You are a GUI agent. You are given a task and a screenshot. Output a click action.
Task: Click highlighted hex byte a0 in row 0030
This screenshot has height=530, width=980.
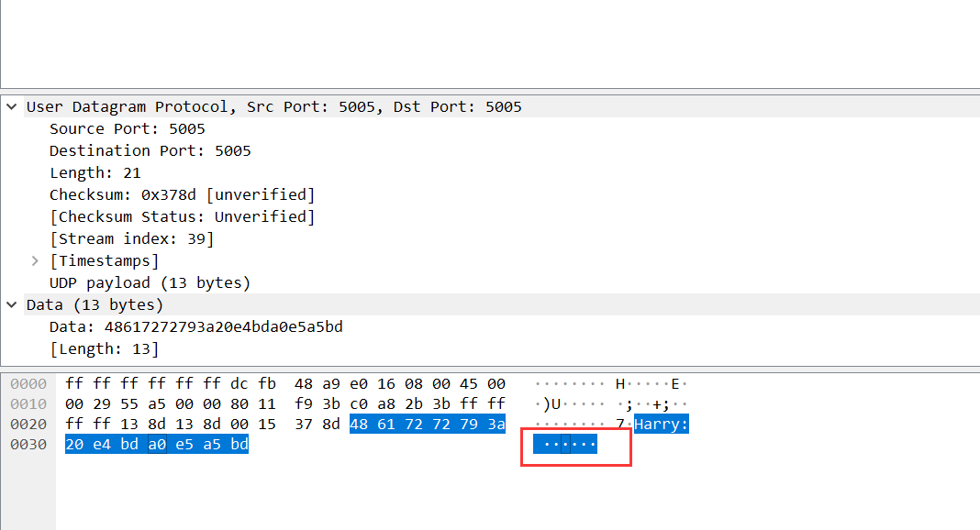(157, 445)
